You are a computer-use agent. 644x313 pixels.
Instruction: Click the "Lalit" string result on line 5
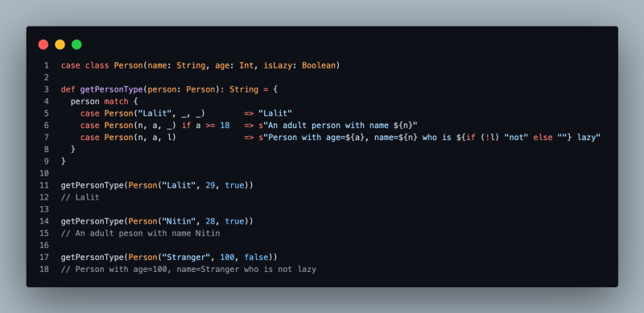[275, 113]
